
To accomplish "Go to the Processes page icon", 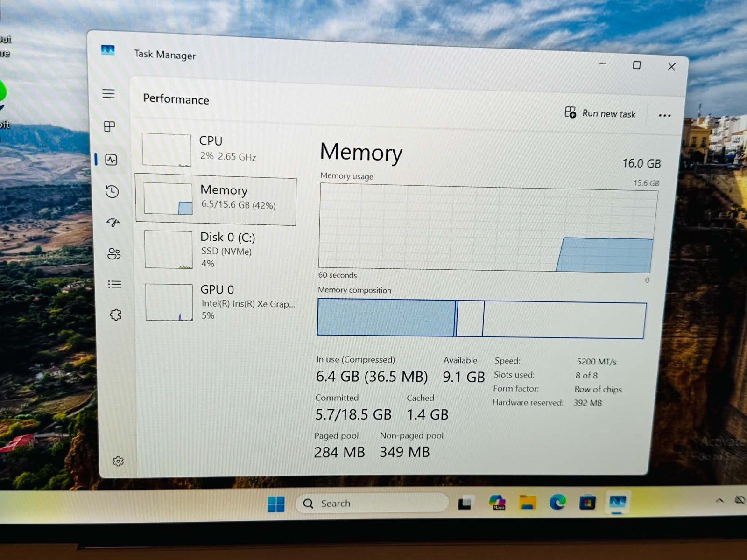I will [x=110, y=126].
